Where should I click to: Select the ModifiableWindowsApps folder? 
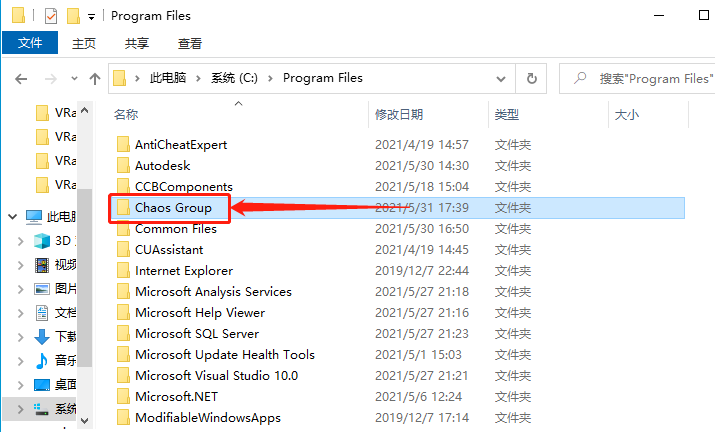pos(207,418)
